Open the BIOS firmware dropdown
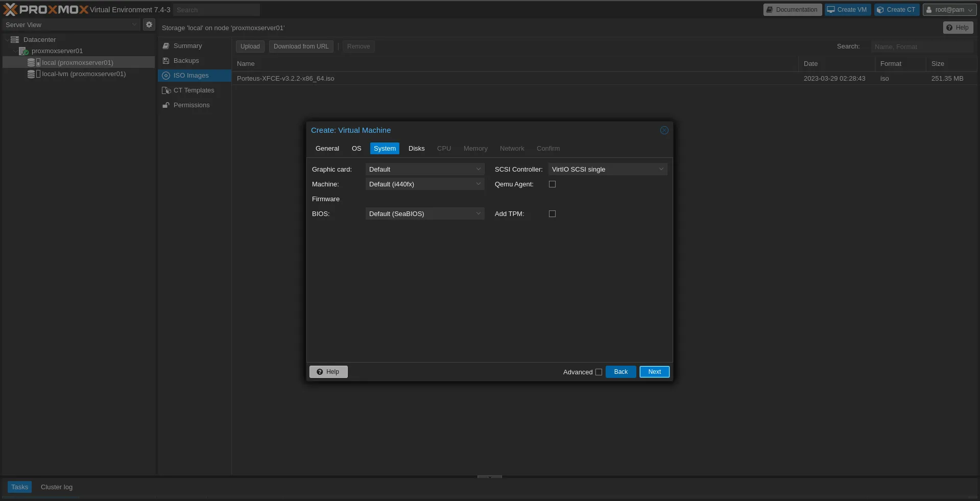Image resolution: width=980 pixels, height=501 pixels. pyautogui.click(x=424, y=214)
